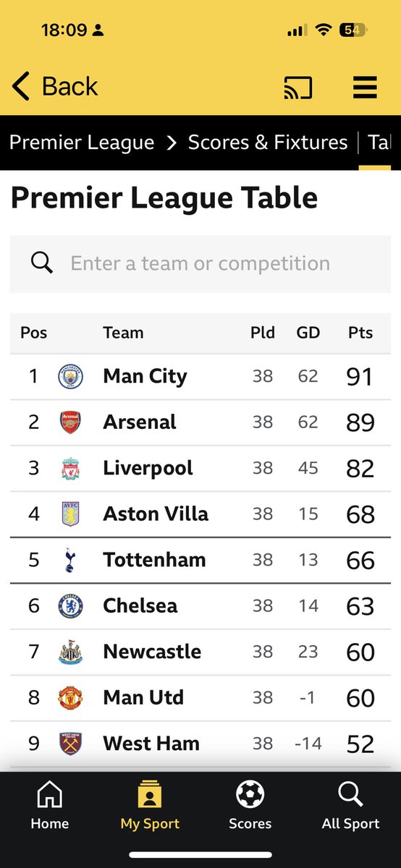
Task: Open the Aston Villa team link
Action: click(156, 514)
